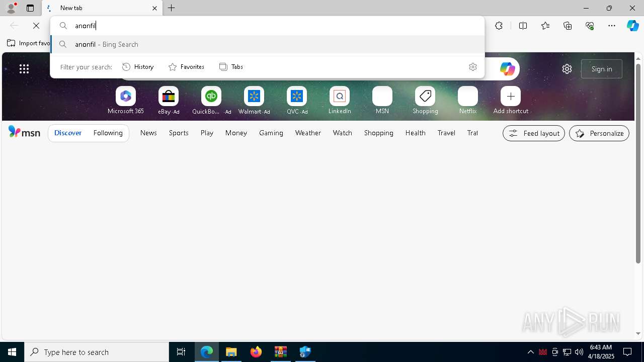Click the Personalize button
The height and width of the screenshot is (362, 644).
pyautogui.click(x=599, y=133)
